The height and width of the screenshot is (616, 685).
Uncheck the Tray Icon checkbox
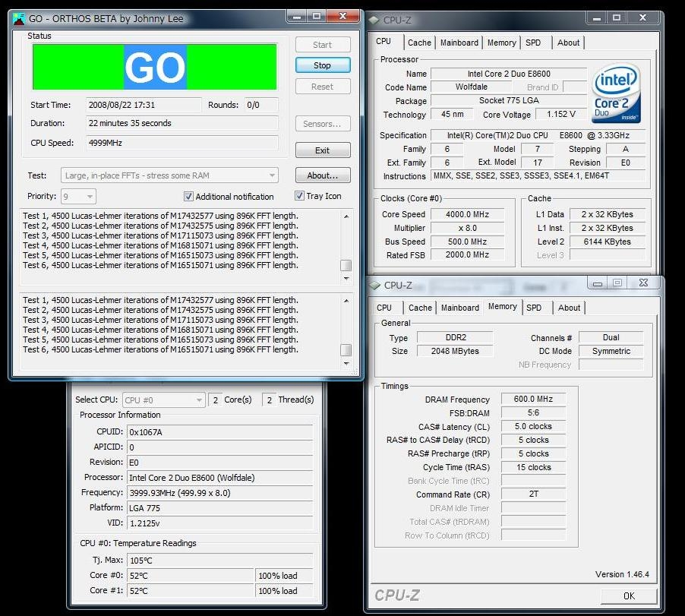pos(299,196)
